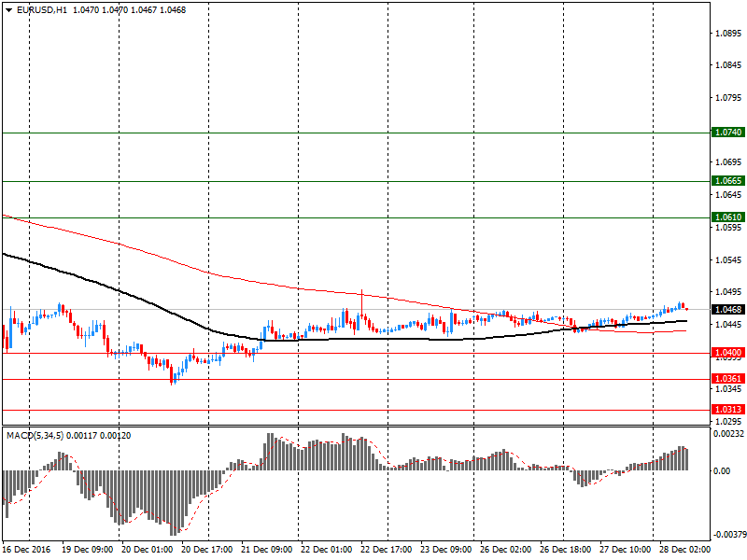747x560 pixels.
Task: Select the 1.0313 red support level label
Action: 727,410
